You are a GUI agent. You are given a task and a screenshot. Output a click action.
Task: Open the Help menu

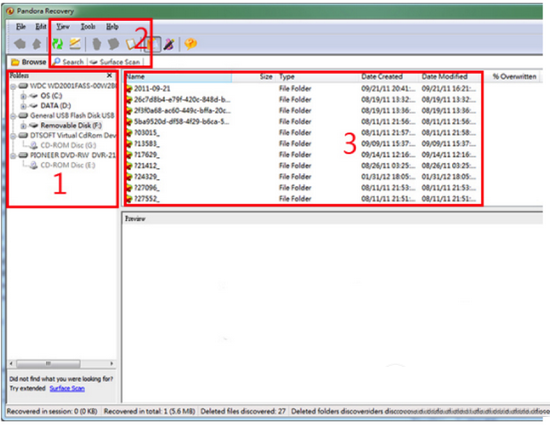[x=112, y=27]
